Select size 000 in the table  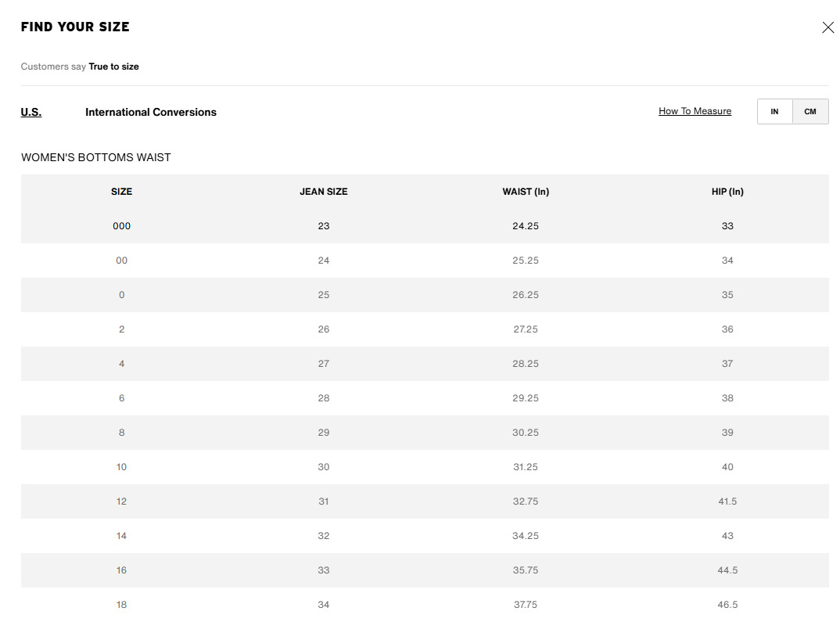click(x=121, y=226)
